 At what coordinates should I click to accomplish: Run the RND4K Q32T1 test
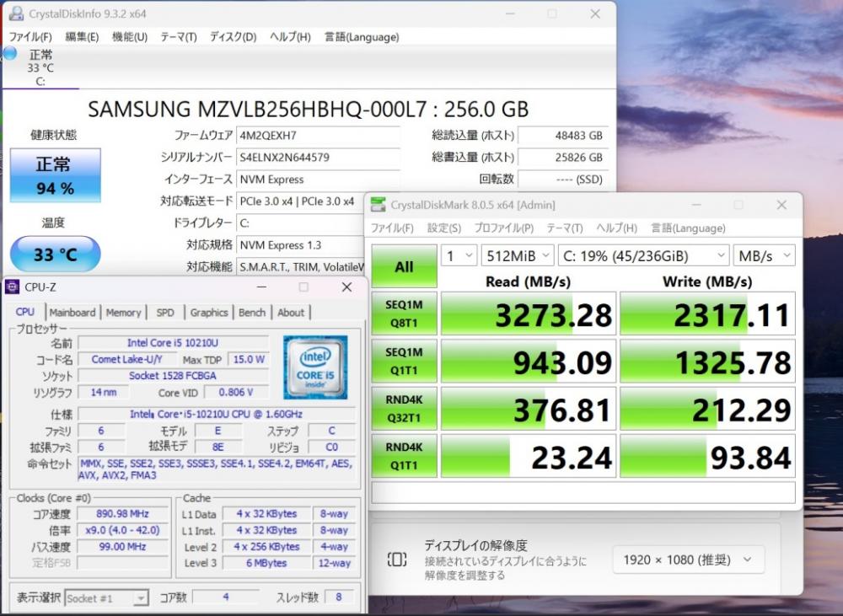[x=404, y=409]
